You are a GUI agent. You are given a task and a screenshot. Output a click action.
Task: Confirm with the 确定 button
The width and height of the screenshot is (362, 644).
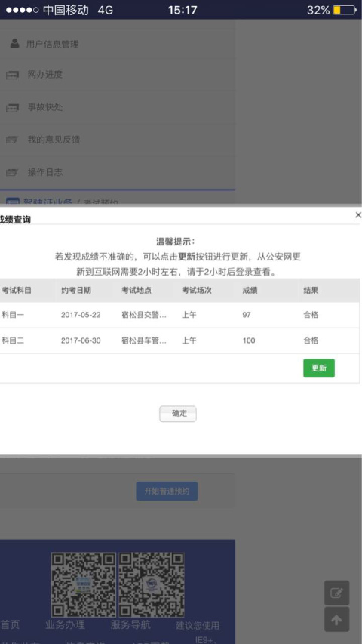click(178, 414)
